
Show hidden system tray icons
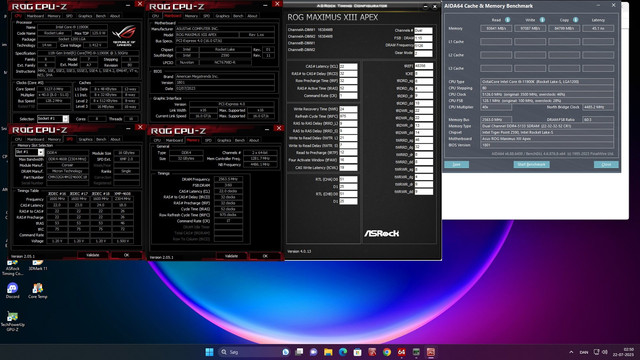pyautogui.click(x=571, y=352)
